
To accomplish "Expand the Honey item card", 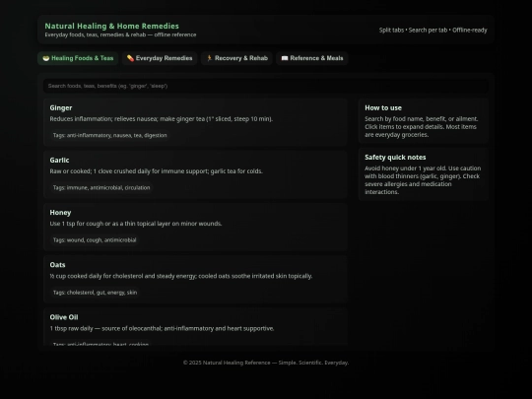I will tap(195, 227).
